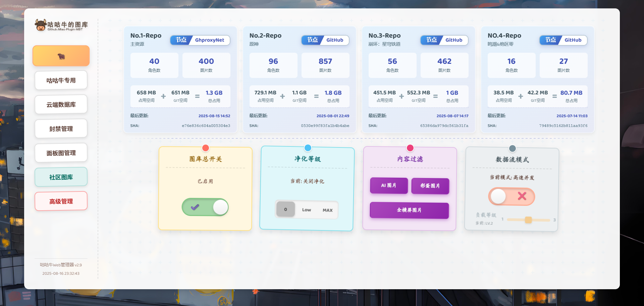Click the 80.7 MB total usage value

571,93
